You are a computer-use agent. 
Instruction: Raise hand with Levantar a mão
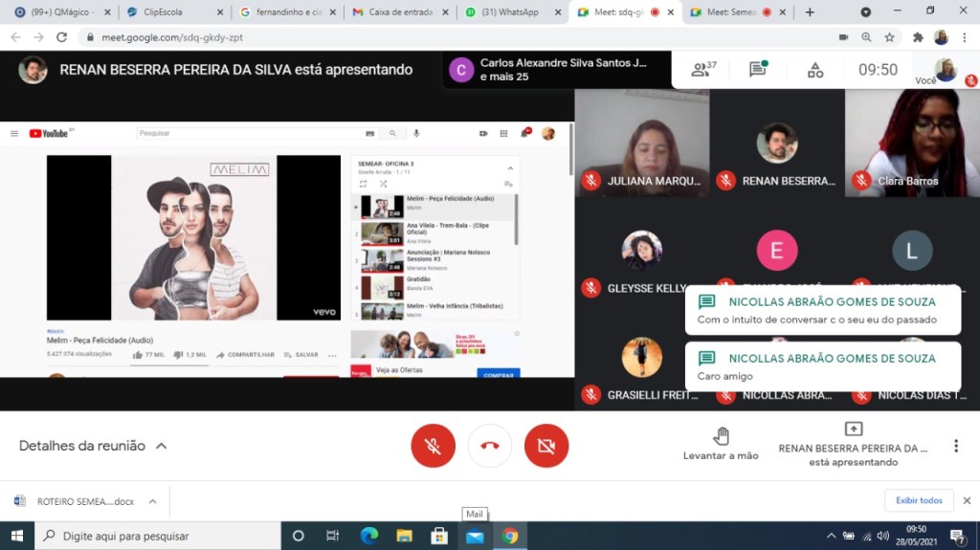721,445
